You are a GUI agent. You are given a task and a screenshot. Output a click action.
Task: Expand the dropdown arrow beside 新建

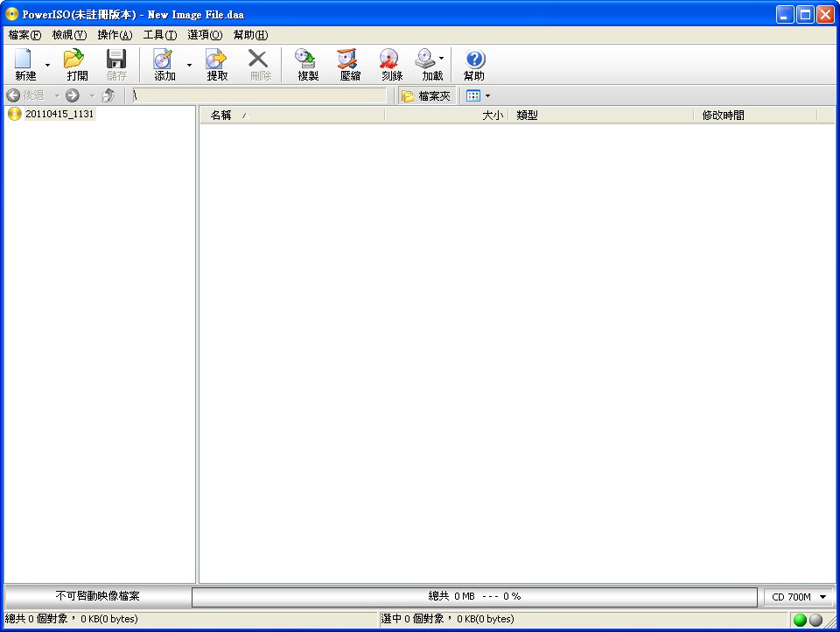click(47, 66)
